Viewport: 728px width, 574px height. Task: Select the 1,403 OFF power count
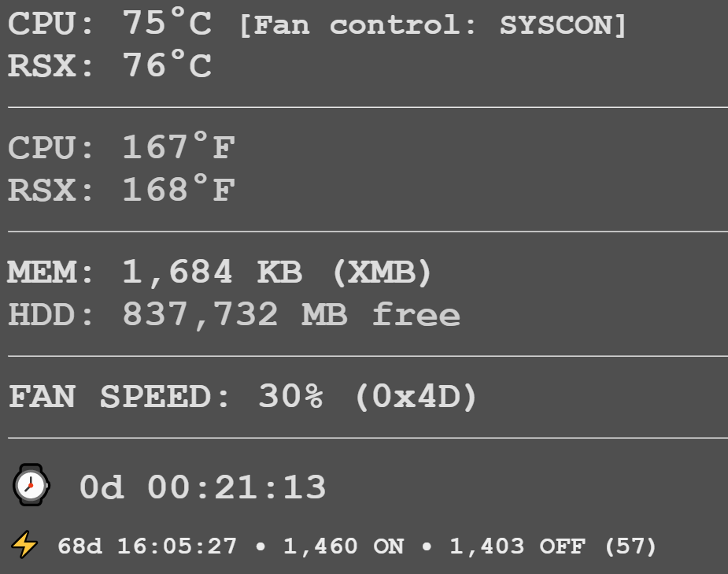click(x=517, y=546)
